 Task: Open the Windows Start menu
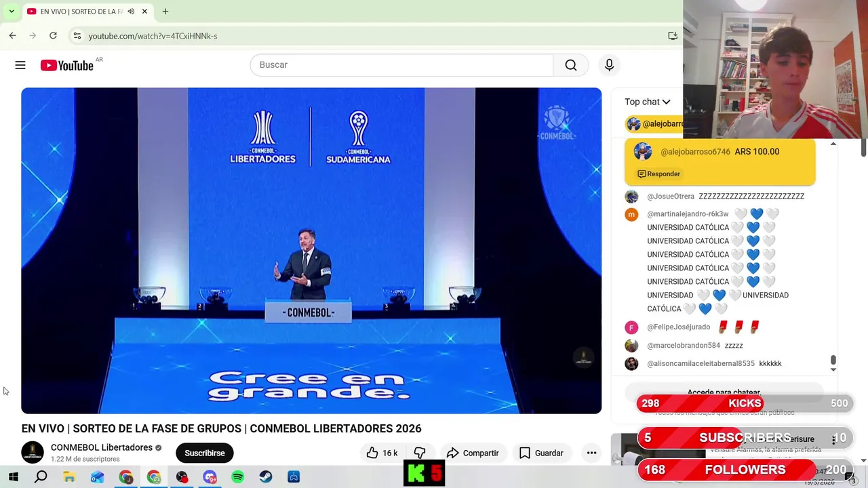[x=13, y=477]
